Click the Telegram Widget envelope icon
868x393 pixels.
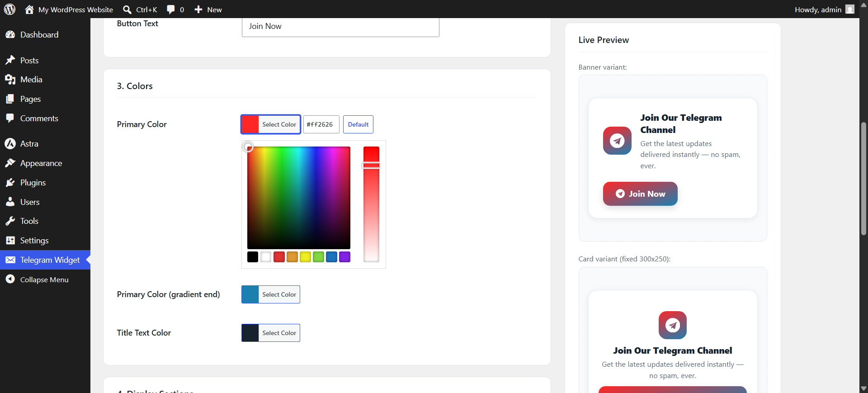10,260
